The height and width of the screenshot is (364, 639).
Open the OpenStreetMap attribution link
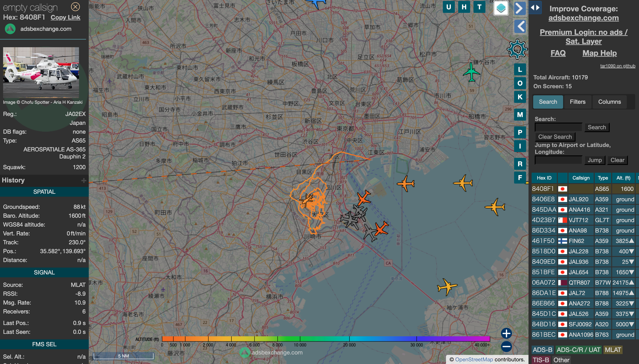474,360
